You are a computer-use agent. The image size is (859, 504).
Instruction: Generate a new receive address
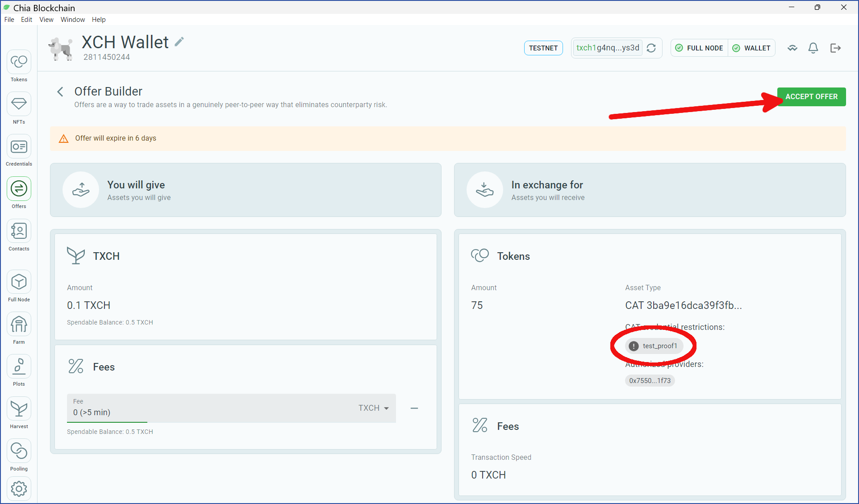click(x=651, y=48)
